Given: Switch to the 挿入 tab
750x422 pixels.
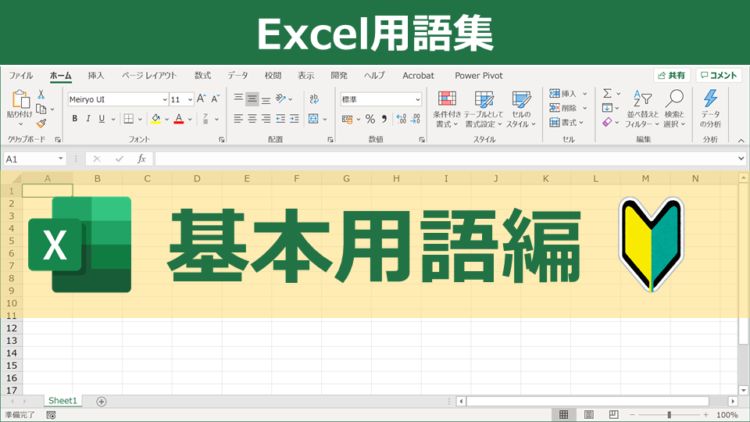Looking at the screenshot, I should tap(96, 76).
